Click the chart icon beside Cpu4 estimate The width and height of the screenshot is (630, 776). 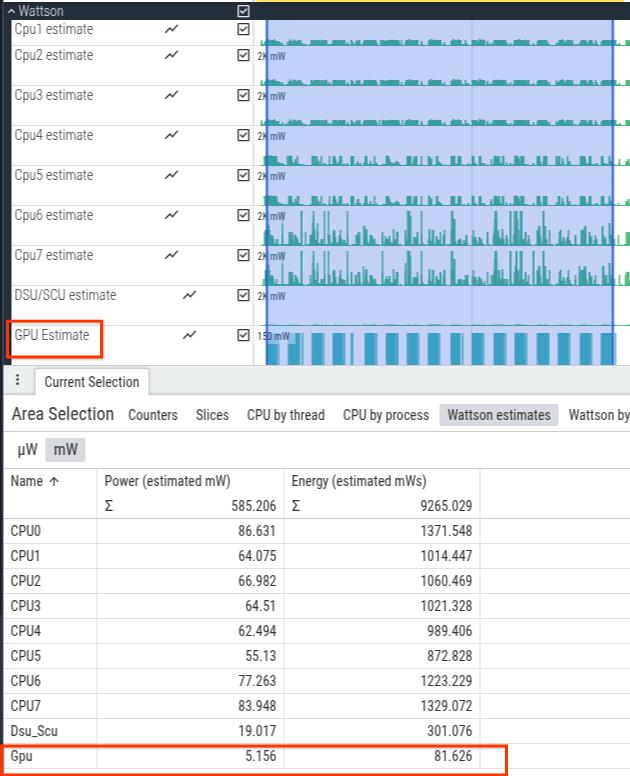pyautogui.click(x=171, y=135)
